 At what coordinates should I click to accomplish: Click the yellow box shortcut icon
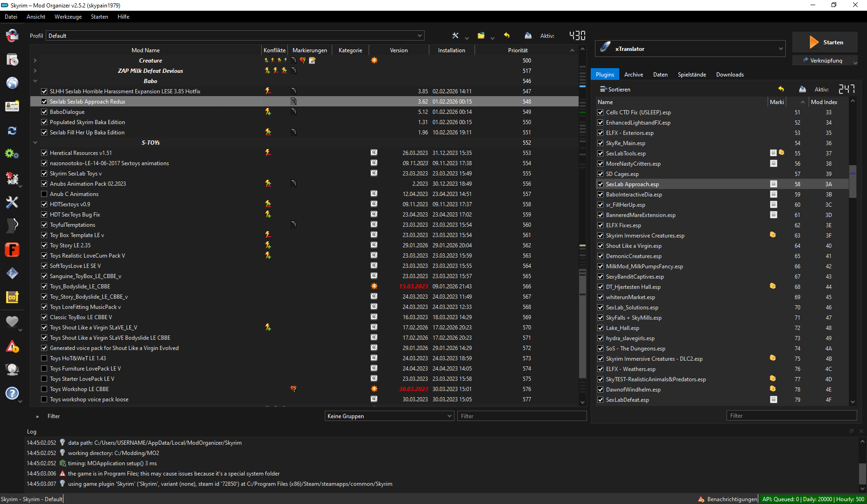click(12, 297)
